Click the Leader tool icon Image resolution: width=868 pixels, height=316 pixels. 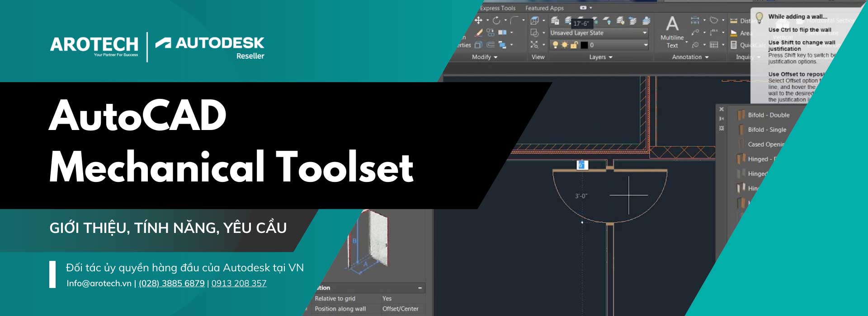(695, 33)
